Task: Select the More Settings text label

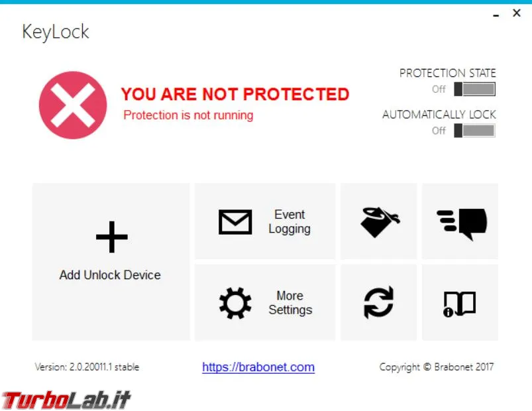Action: point(290,303)
